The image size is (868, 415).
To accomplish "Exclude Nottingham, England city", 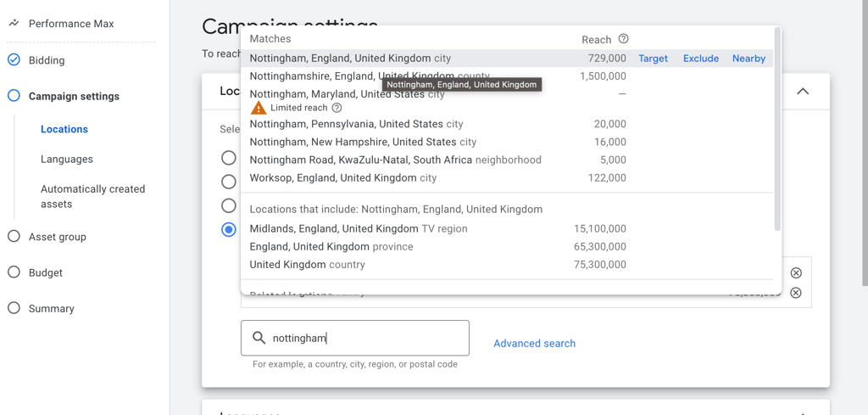I will pyautogui.click(x=701, y=59).
